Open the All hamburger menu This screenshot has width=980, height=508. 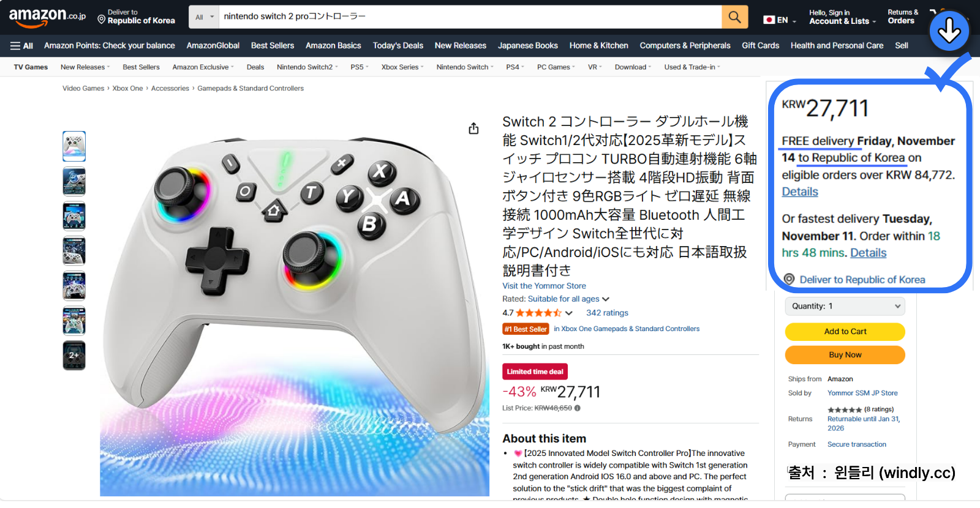pyautogui.click(x=21, y=46)
